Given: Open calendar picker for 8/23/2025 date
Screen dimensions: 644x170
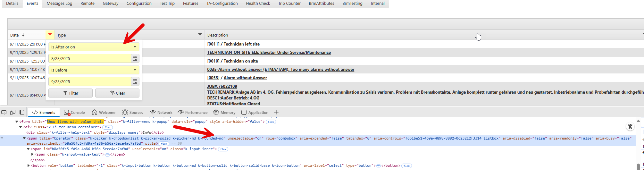Looking at the screenshot, I should click(x=135, y=58).
